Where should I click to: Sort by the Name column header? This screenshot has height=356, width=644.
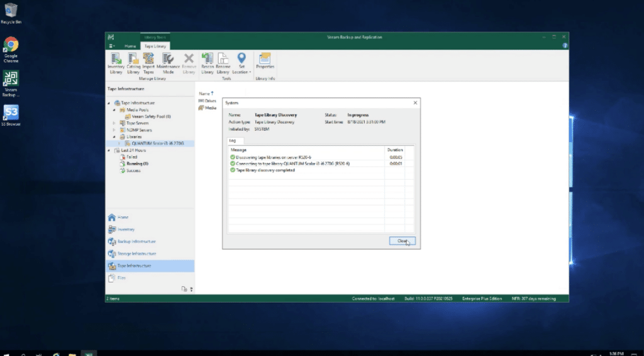206,94
